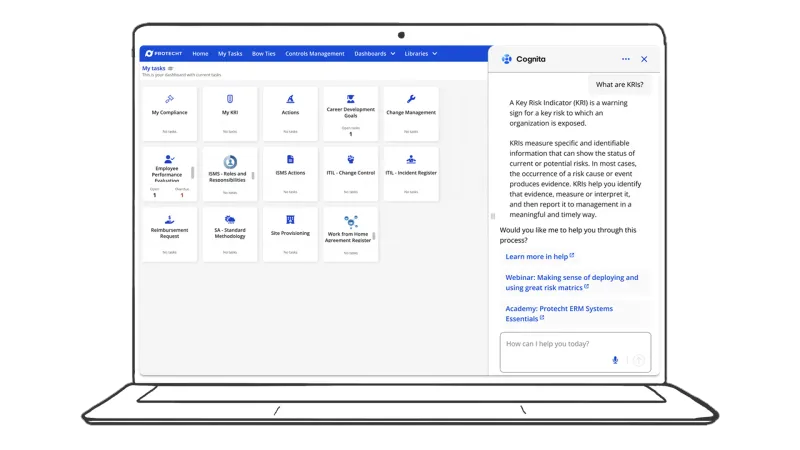Click scrollbar on ISMS Roles tile
The image size is (800, 450).
click(x=253, y=176)
